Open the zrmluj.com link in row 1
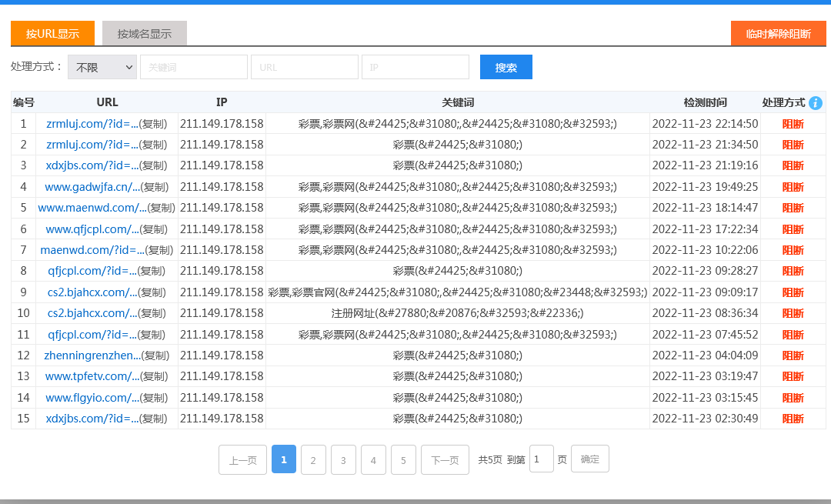This screenshot has height=504, width=831. [x=92, y=124]
